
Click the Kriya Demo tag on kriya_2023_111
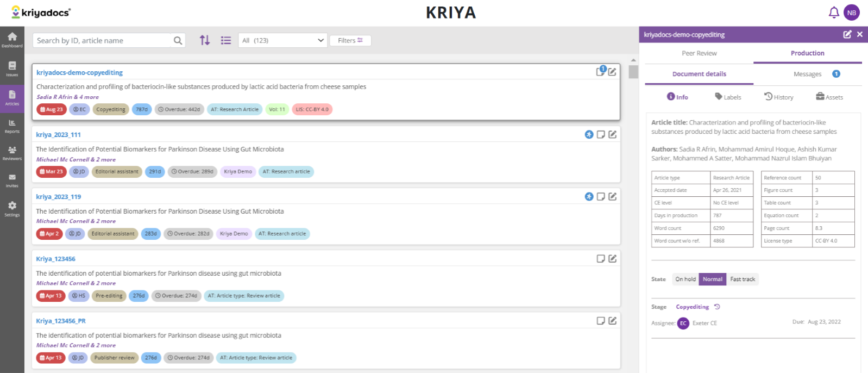click(238, 171)
